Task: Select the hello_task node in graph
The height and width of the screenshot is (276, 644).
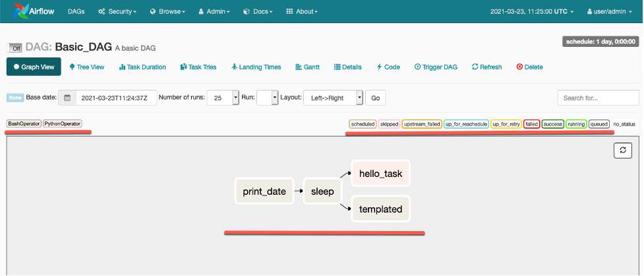Action: pos(380,174)
